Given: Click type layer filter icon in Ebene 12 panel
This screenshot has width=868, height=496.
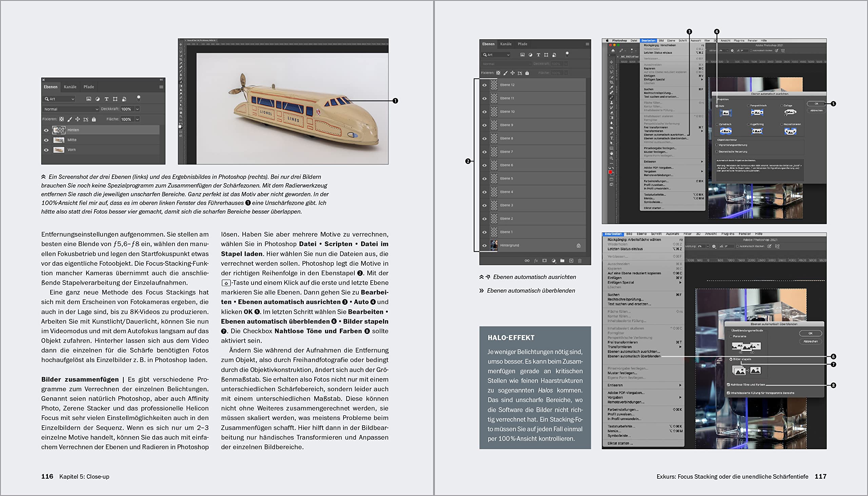Looking at the screenshot, I should 538,55.
